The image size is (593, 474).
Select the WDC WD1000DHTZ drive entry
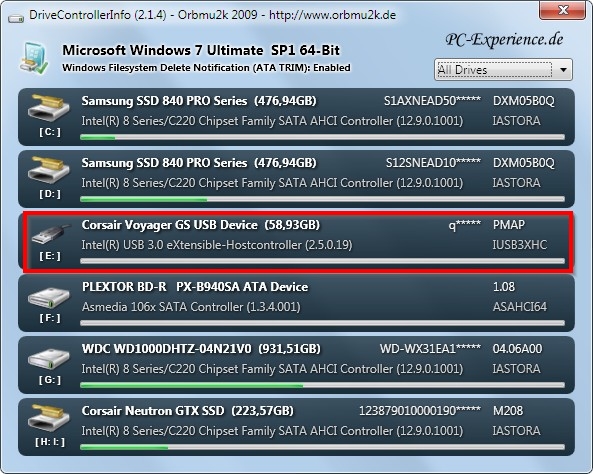click(x=296, y=365)
